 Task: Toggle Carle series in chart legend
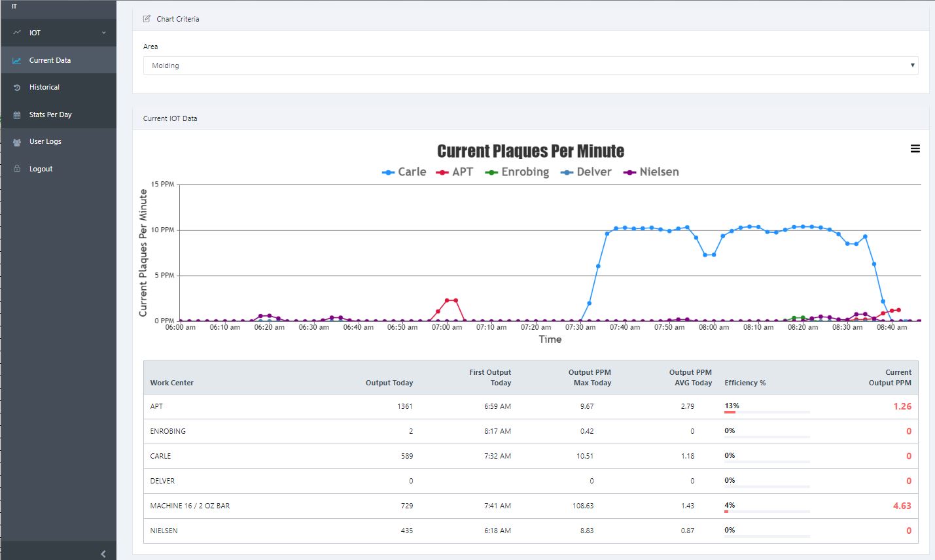click(x=404, y=172)
